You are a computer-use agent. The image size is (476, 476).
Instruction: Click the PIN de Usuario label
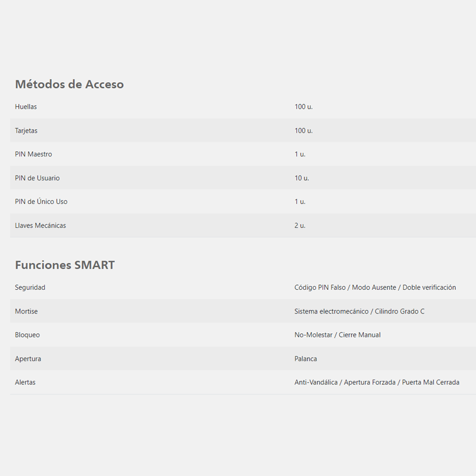pyautogui.click(x=37, y=178)
